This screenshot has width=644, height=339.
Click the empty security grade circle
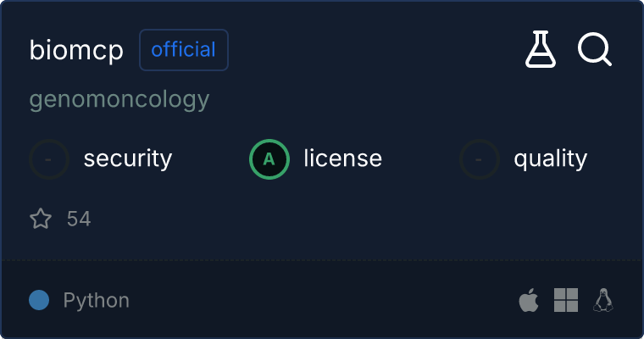[49, 158]
